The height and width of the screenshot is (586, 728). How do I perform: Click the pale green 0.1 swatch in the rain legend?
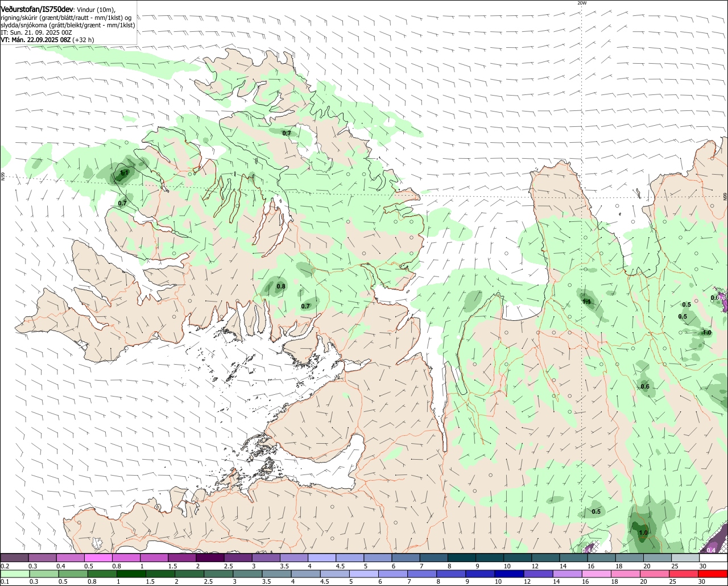(14, 574)
